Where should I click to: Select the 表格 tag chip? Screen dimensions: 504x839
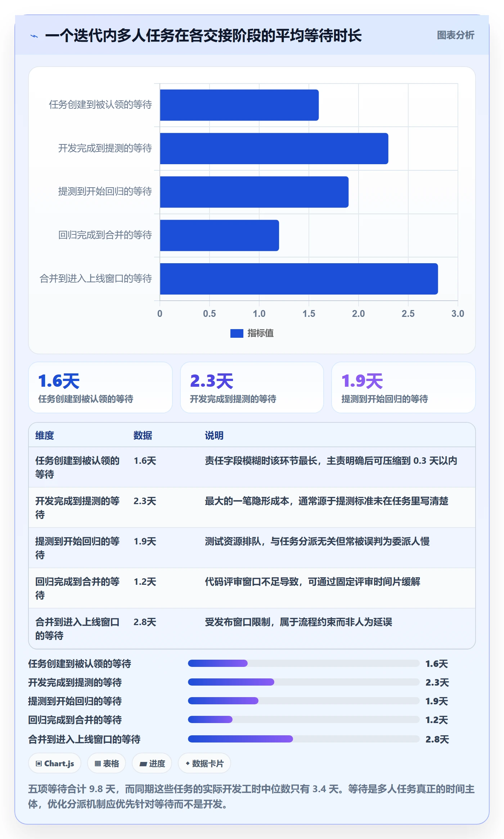point(107,763)
